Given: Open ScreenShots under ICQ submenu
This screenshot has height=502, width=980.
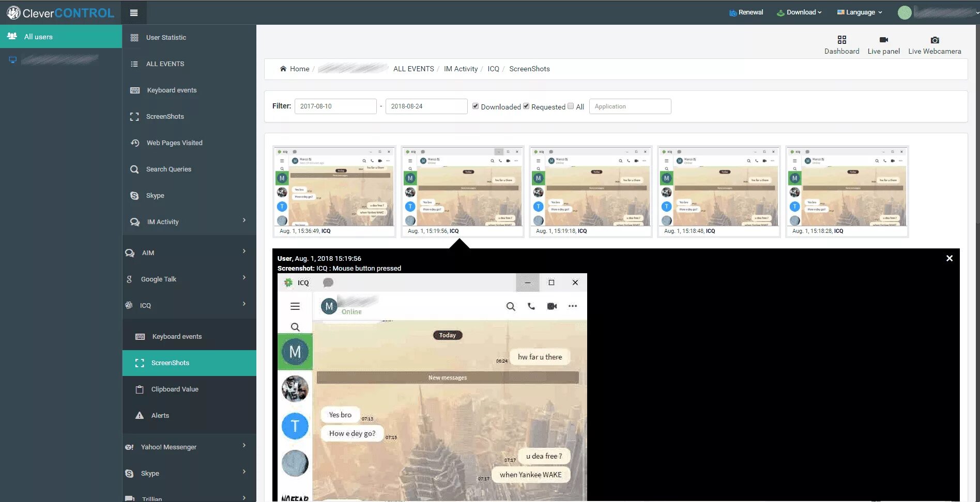Looking at the screenshot, I should point(189,363).
